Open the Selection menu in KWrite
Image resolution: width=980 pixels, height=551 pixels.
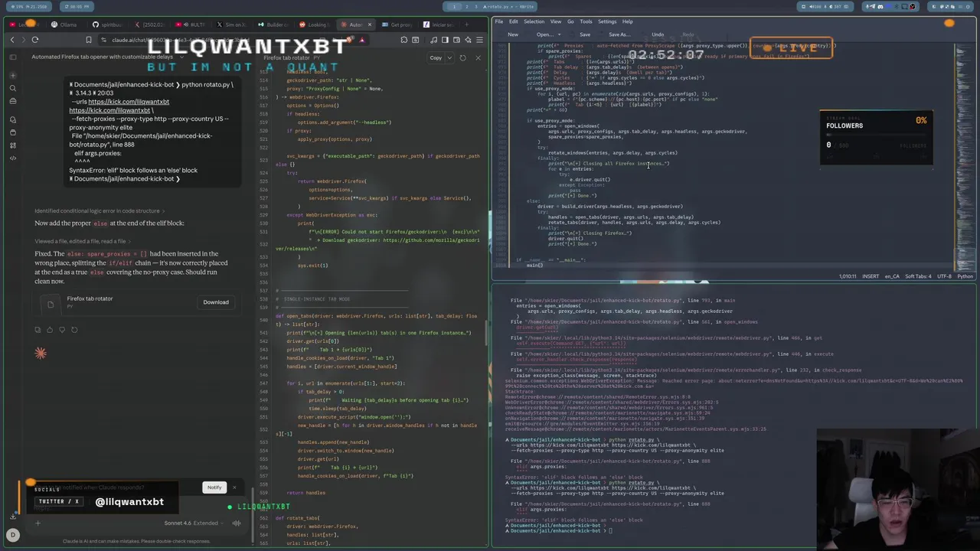[534, 21]
